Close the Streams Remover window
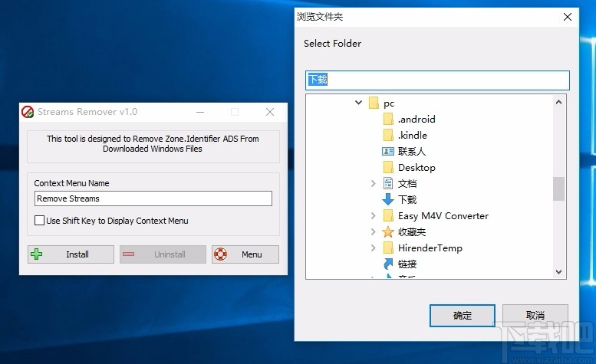The height and width of the screenshot is (364, 596). [270, 112]
